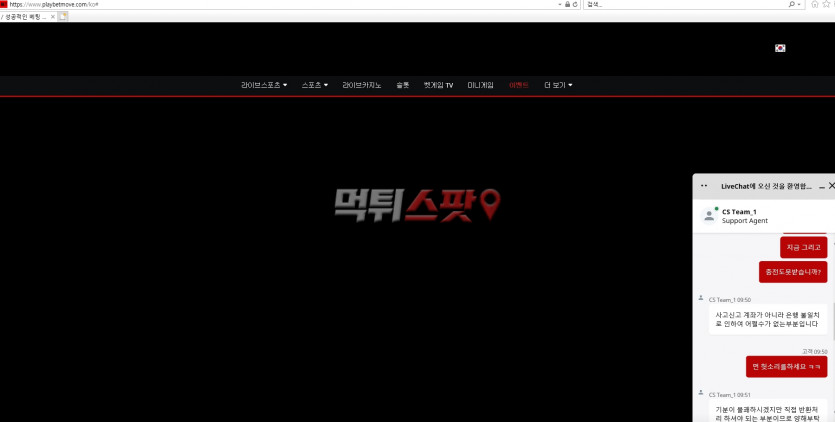Screen dimensions: 835x422
Task: Click the agent message starting 기분이 불쾌하시겠지만
Action: coord(767,411)
